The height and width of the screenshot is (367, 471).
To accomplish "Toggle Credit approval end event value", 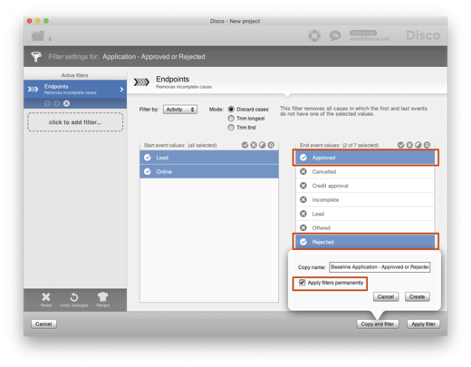I will pos(365,186).
